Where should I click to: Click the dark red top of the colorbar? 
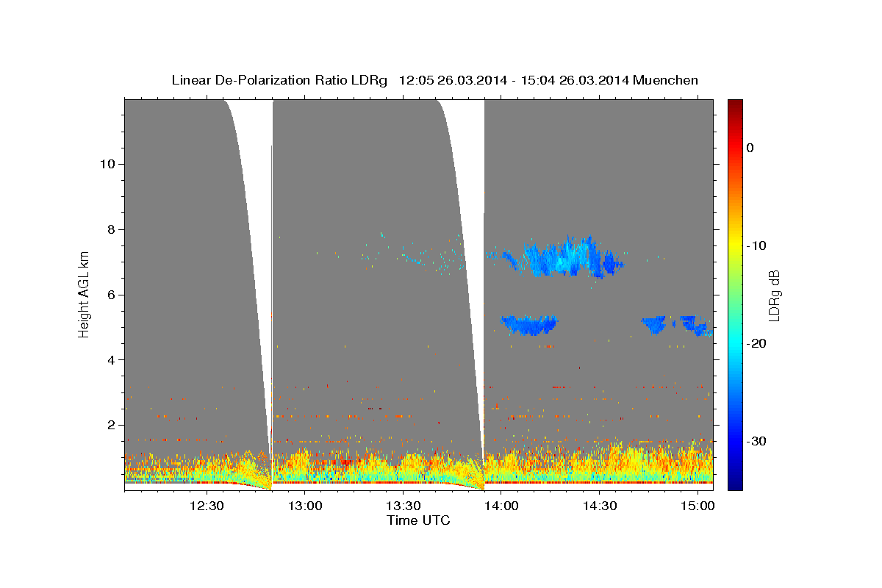pyautogui.click(x=735, y=105)
